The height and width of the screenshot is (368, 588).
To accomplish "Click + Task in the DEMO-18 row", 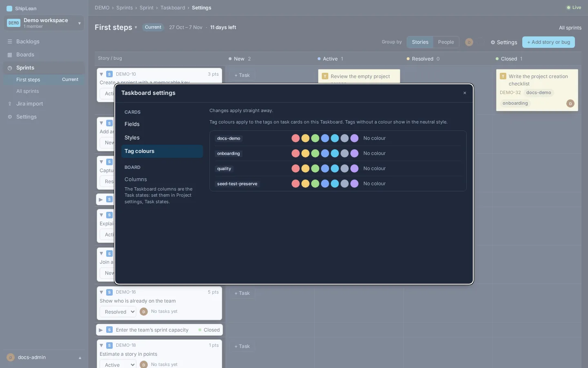I will tap(242, 346).
